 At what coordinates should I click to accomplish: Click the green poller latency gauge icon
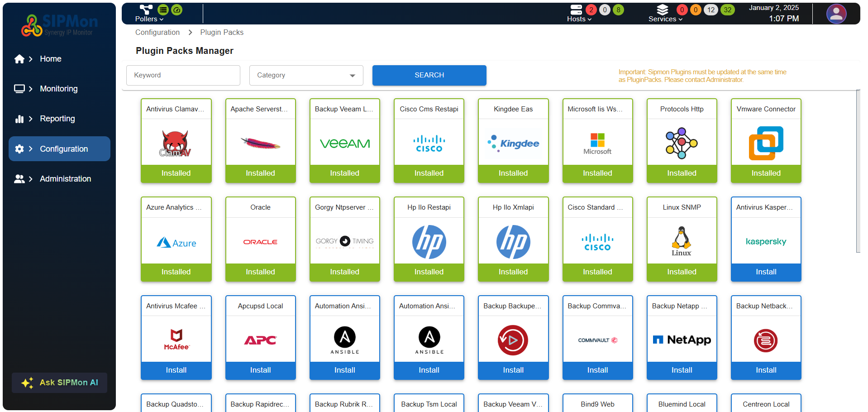[x=177, y=10]
